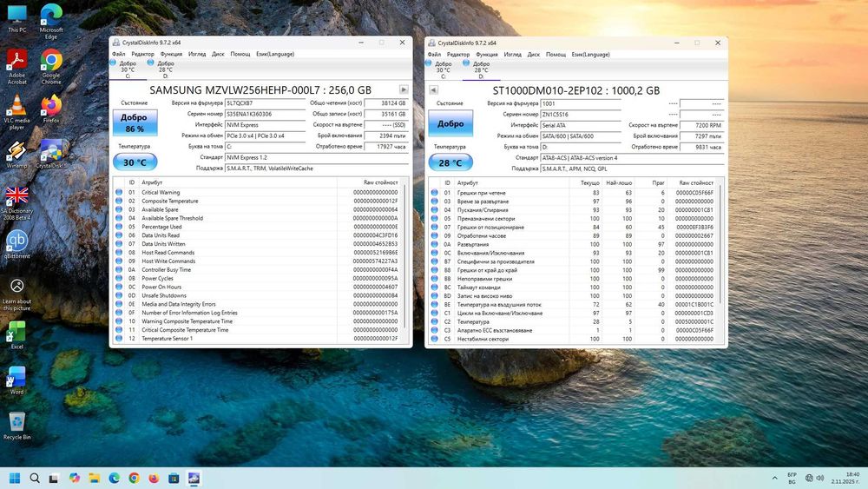Click the volume icon in the system tray
The width and height of the screenshot is (868, 489).
click(x=820, y=478)
